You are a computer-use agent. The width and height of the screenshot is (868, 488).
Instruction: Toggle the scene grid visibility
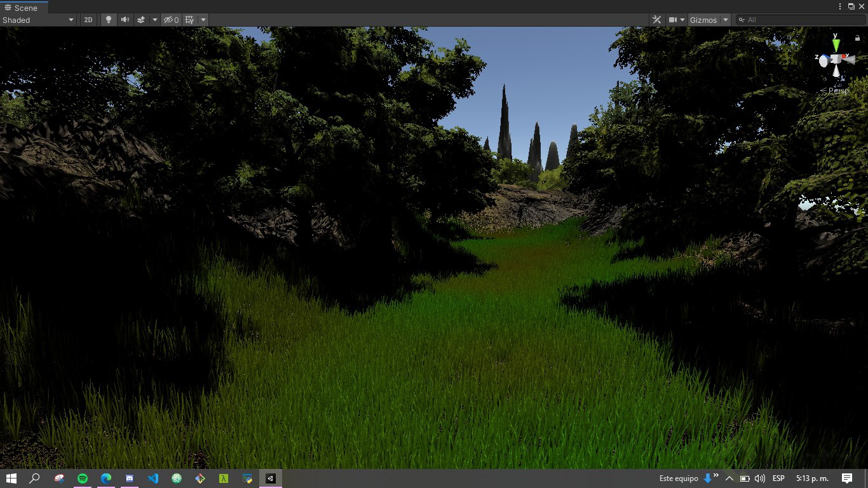pos(189,20)
